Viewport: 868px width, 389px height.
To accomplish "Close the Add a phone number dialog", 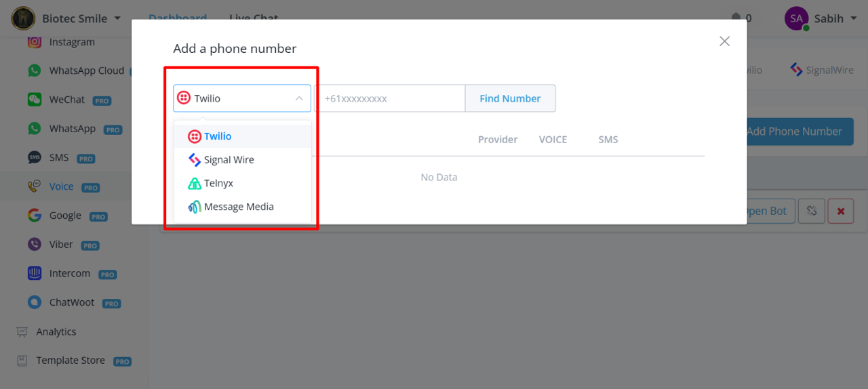I will (724, 41).
